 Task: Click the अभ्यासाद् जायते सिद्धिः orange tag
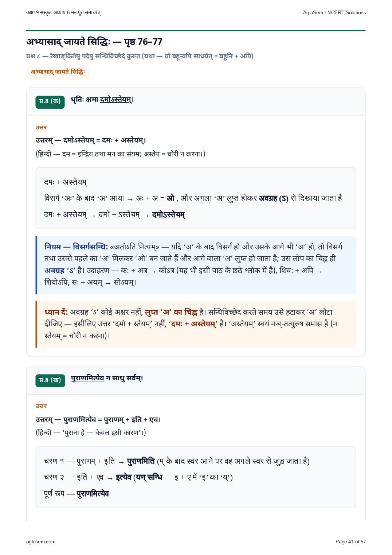click(58, 72)
